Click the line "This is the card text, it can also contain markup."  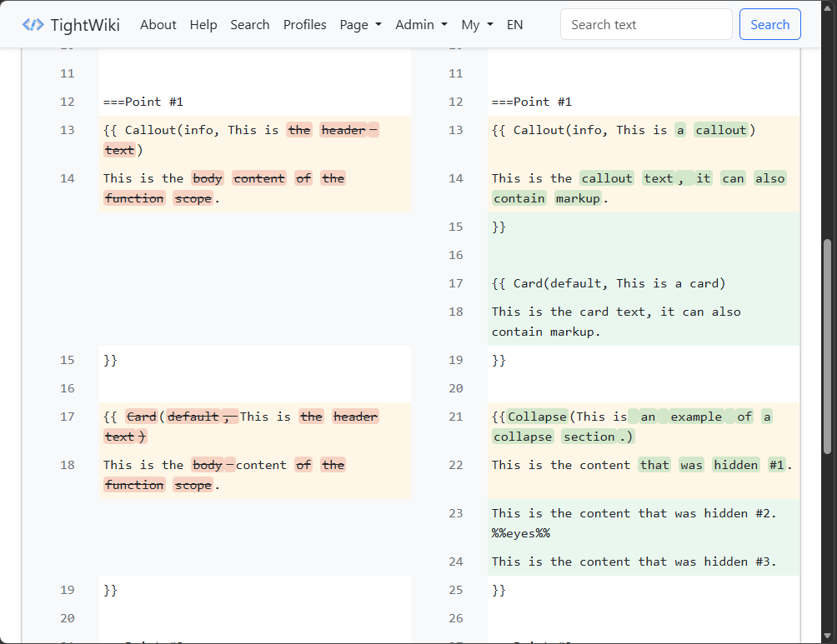pos(616,322)
